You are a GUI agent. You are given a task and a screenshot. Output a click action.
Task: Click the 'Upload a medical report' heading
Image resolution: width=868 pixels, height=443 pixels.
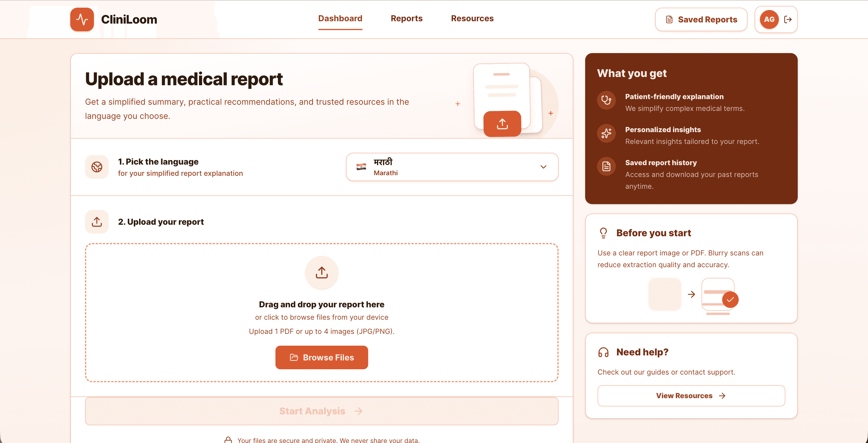[x=184, y=79]
